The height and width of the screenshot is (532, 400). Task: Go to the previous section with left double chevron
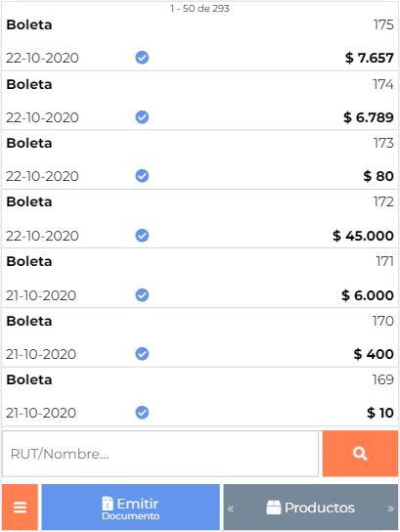pos(231,509)
